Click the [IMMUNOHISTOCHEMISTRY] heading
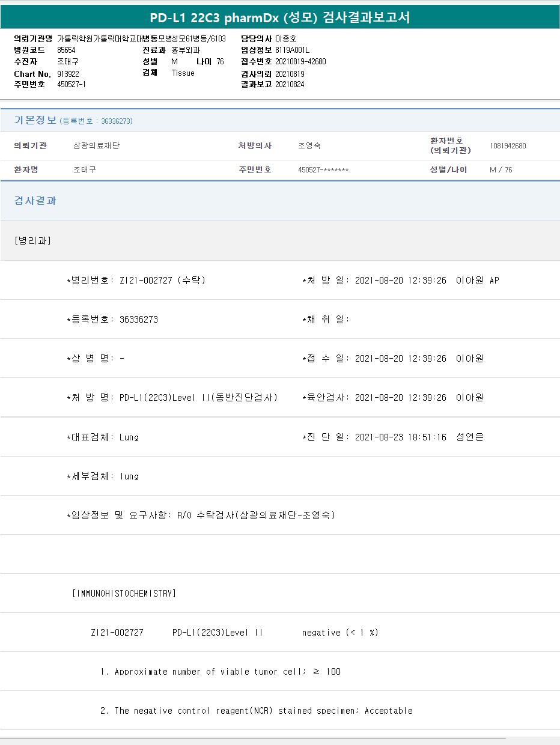This screenshot has width=560, height=745. [124, 593]
